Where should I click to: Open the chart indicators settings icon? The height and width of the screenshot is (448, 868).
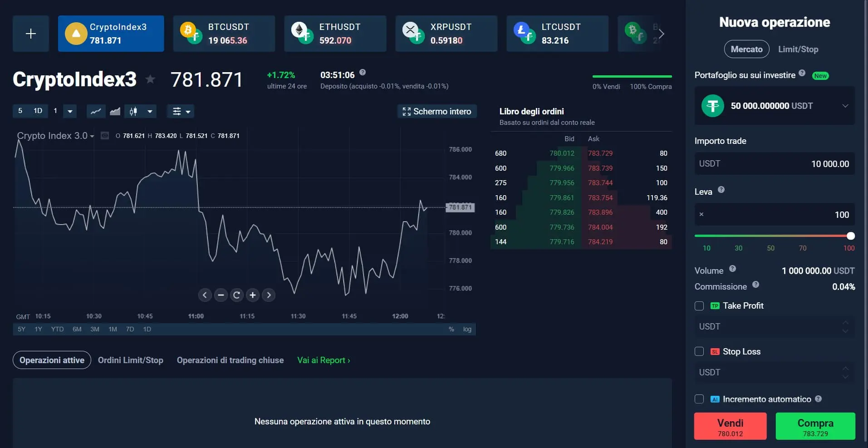pyautogui.click(x=177, y=111)
